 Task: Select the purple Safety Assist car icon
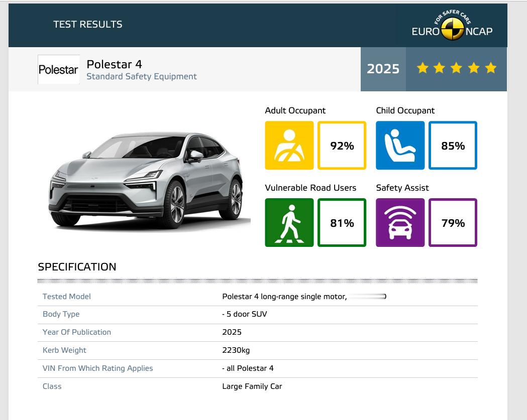coord(400,223)
